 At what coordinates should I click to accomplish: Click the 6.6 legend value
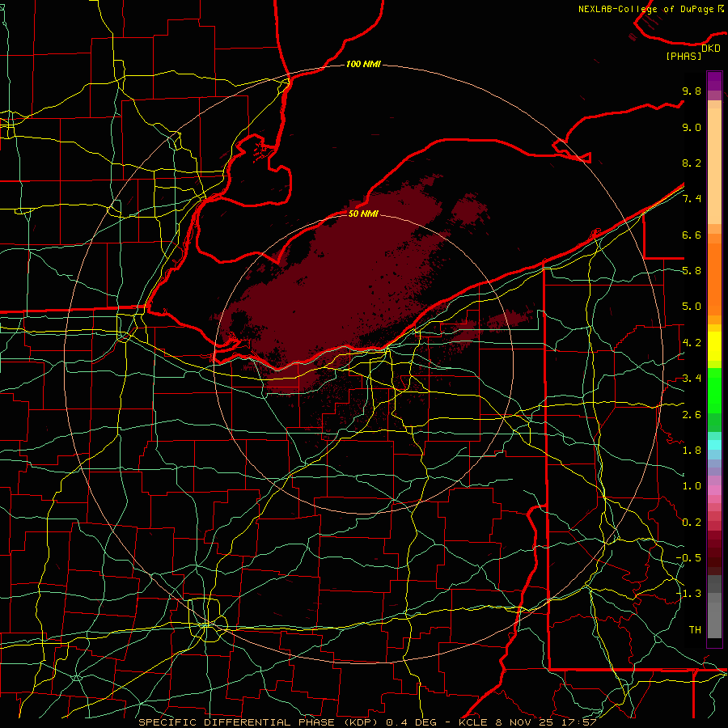692,235
